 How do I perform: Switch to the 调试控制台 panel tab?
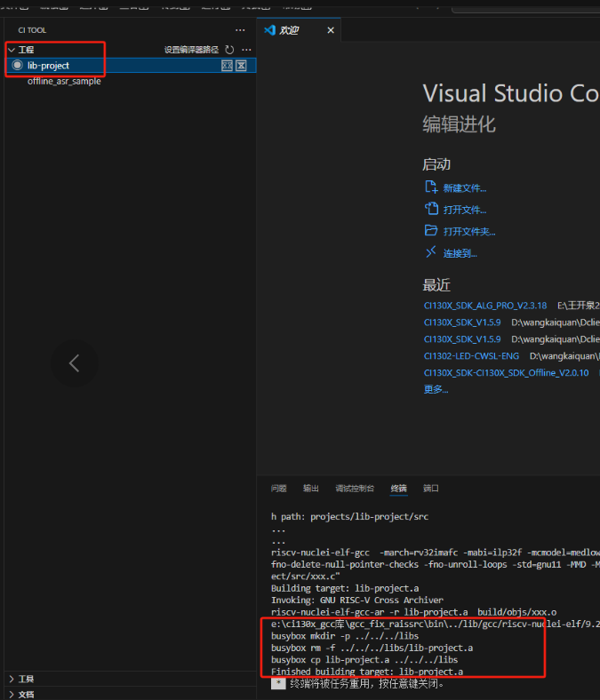click(355, 489)
